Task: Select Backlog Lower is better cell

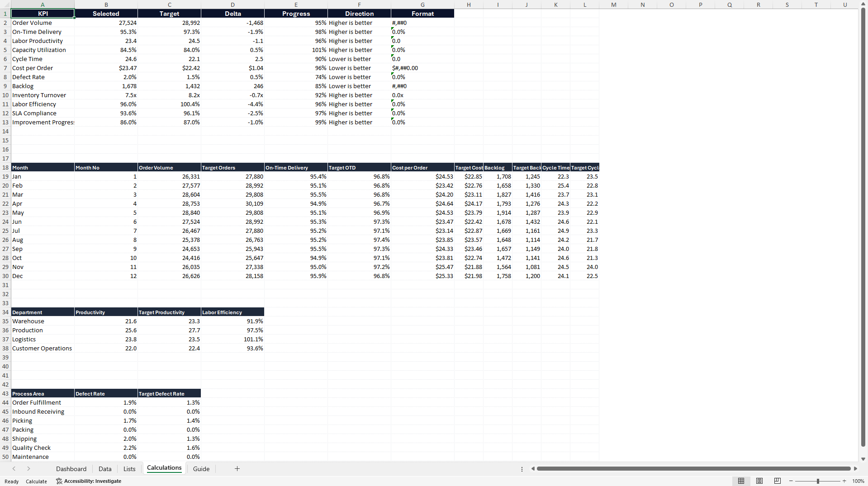Action: (x=359, y=86)
